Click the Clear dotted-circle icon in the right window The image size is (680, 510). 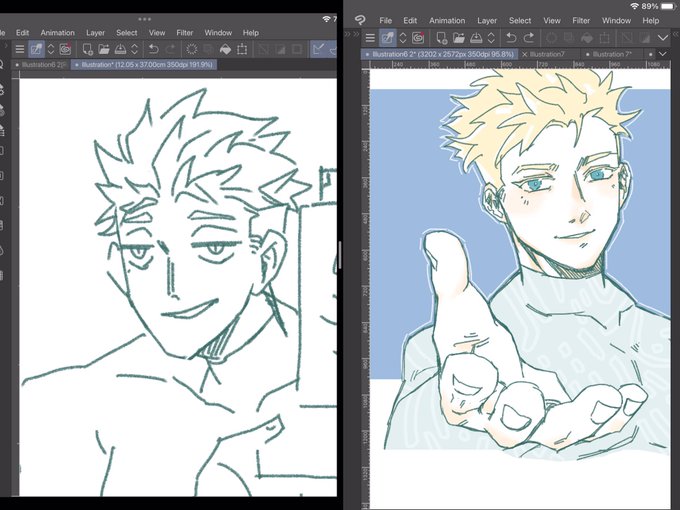tap(551, 38)
